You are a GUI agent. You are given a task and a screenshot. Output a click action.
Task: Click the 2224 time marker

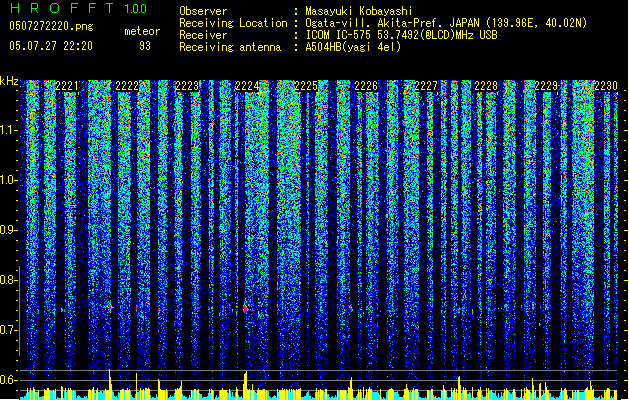(x=247, y=86)
